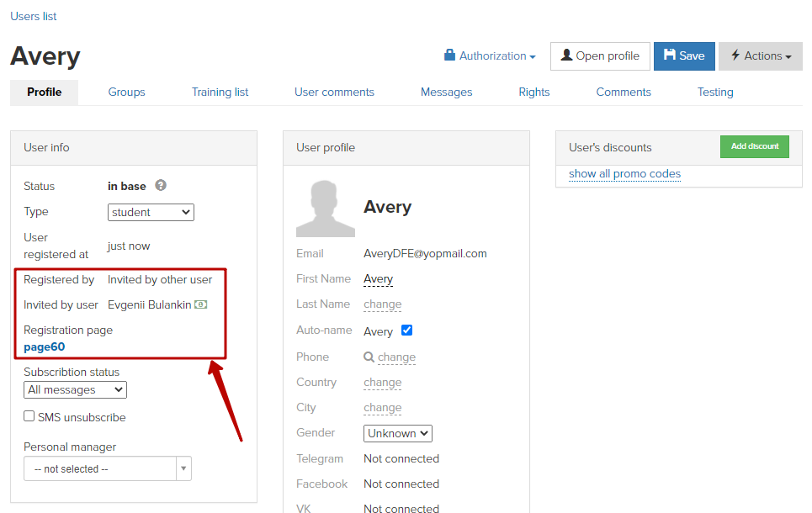Click the user avatar placeholder image
This screenshot has height=513, width=812.
325,209
